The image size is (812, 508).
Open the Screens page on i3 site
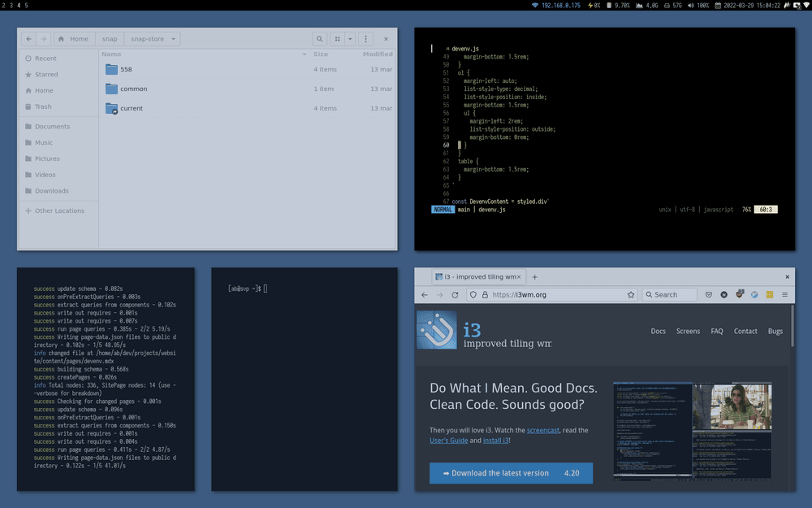[x=688, y=332]
